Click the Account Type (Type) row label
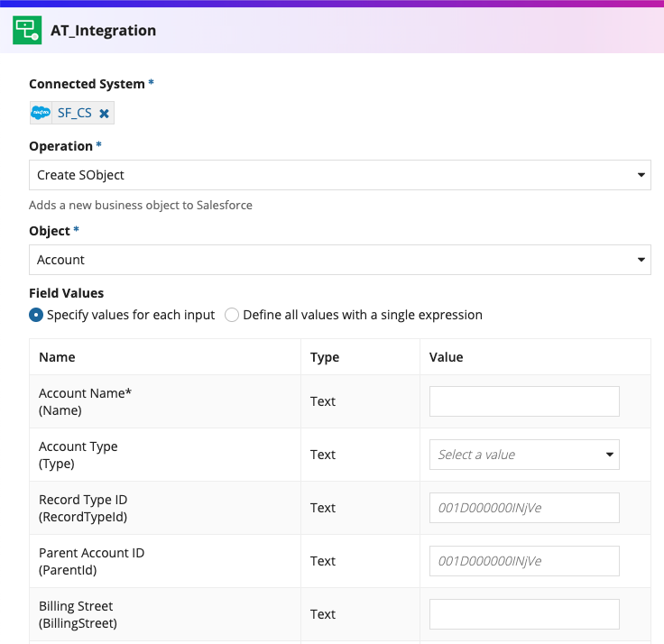 (x=78, y=455)
